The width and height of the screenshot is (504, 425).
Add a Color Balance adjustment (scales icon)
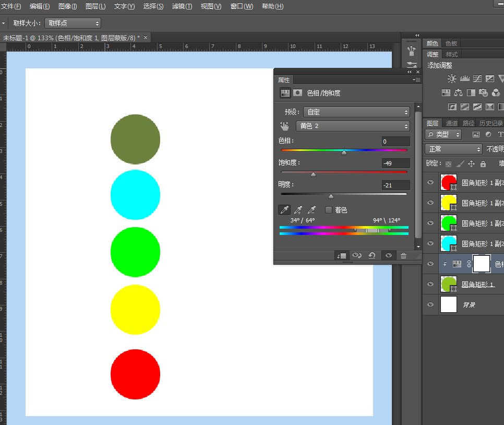(x=459, y=93)
